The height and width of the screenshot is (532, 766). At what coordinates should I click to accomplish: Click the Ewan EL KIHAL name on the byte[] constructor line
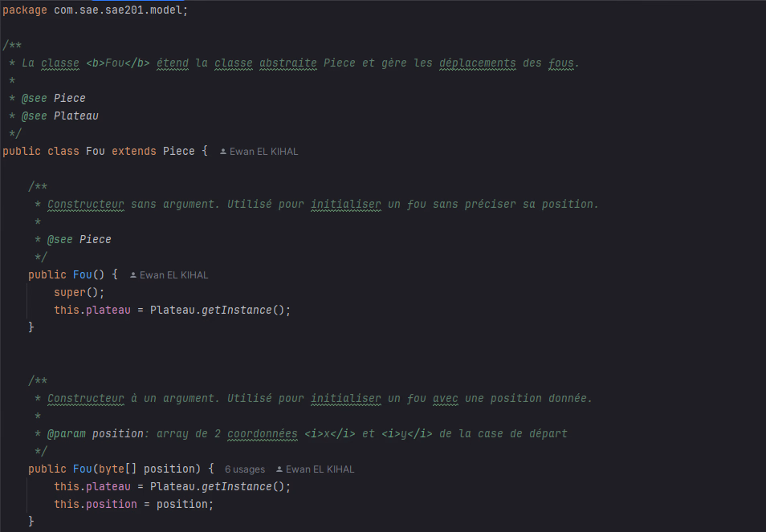[320, 469]
